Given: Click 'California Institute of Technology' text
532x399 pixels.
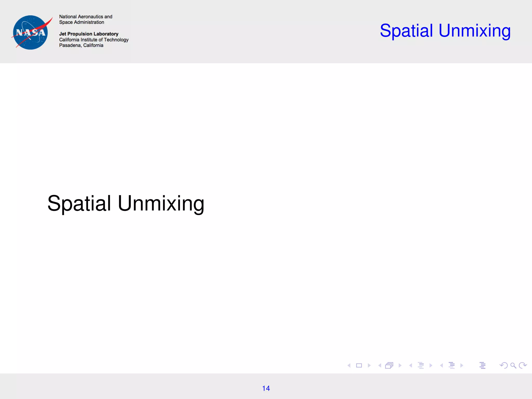Looking at the screenshot, I should 94,39.
